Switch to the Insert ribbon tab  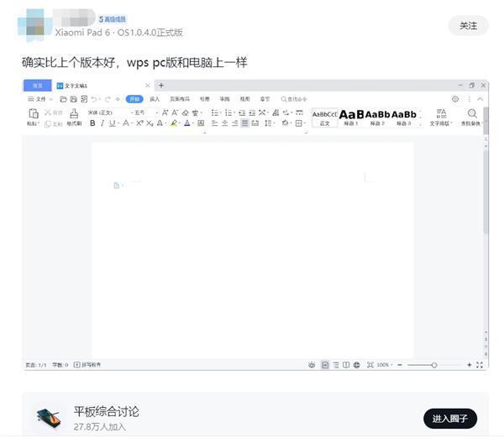pos(155,99)
